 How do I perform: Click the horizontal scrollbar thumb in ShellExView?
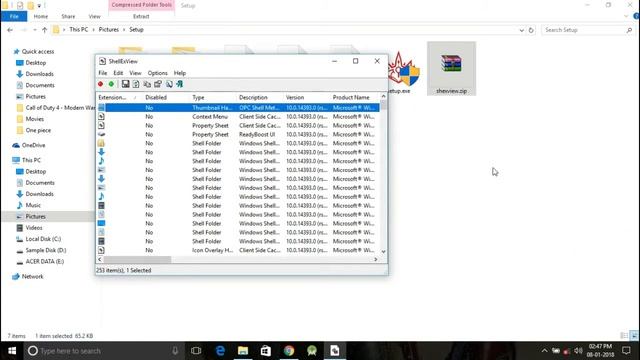point(137,260)
